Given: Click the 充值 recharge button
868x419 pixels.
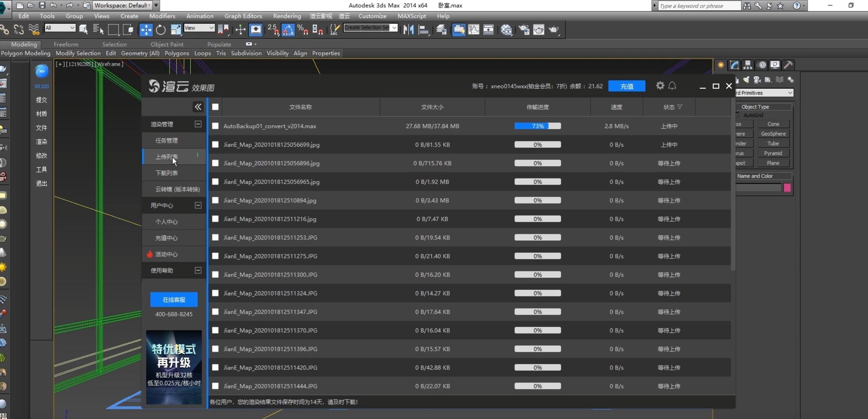Looking at the screenshot, I should (626, 86).
